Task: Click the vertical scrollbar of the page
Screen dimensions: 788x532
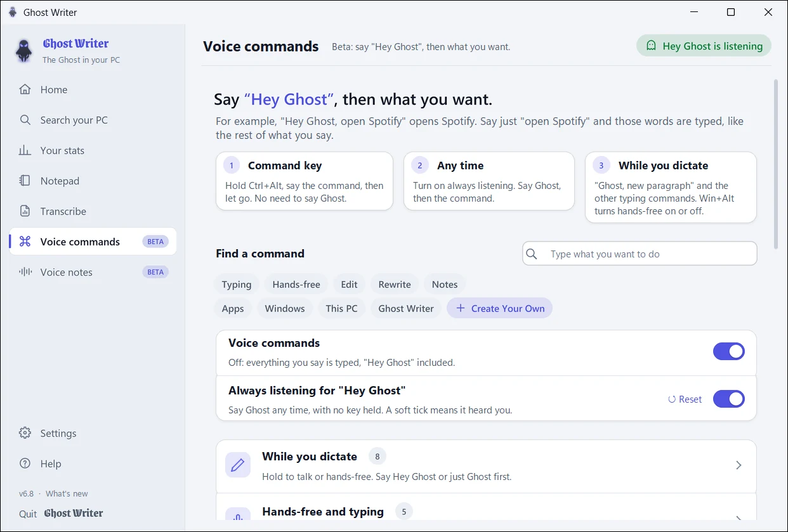Action: (776, 164)
